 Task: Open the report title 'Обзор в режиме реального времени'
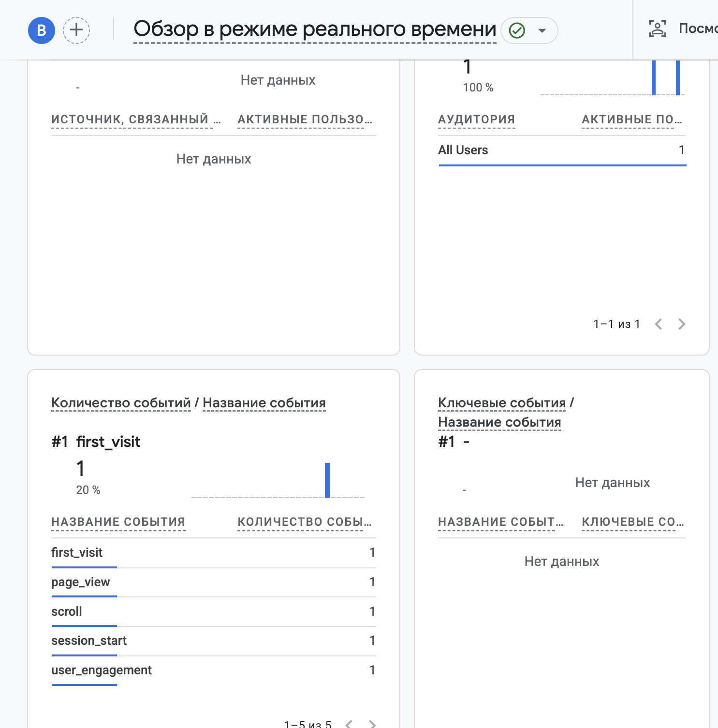(x=315, y=30)
